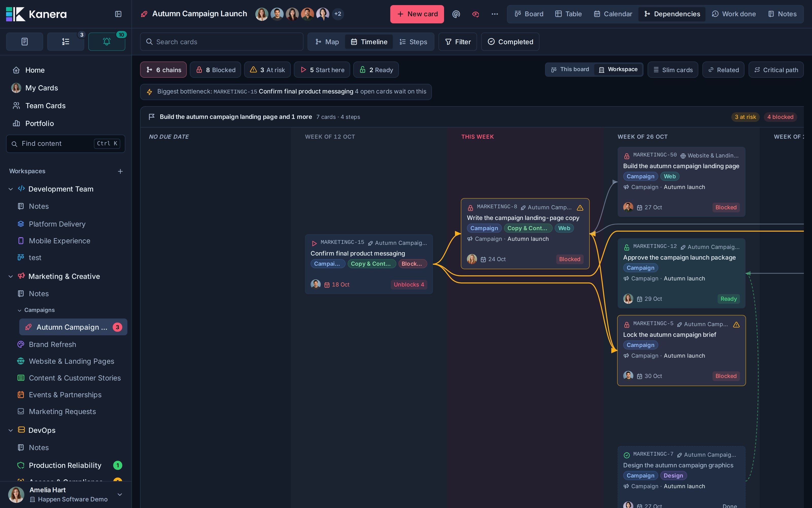Click the rocket icon beside Autumn Campaign Launch
The width and height of the screenshot is (812, 508).
(x=144, y=14)
